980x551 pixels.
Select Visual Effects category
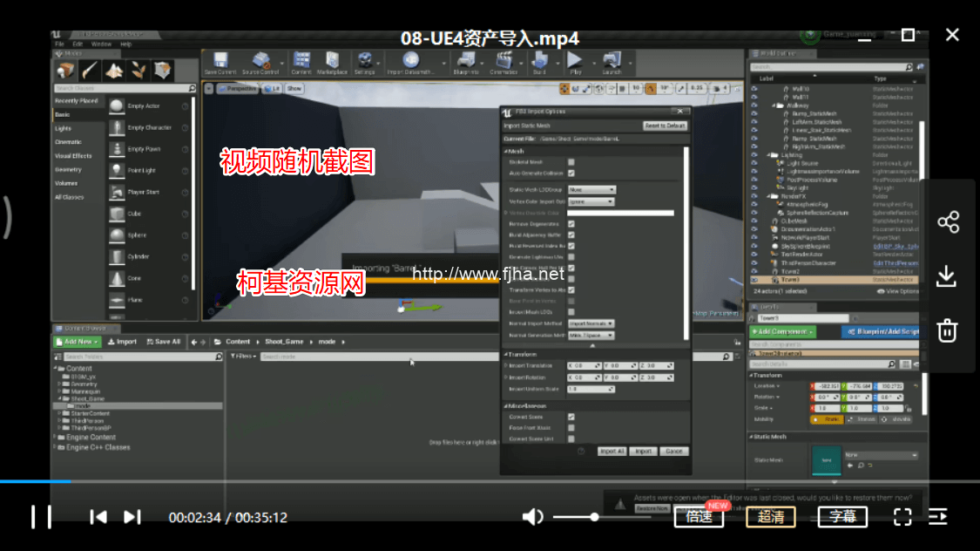[73, 156]
